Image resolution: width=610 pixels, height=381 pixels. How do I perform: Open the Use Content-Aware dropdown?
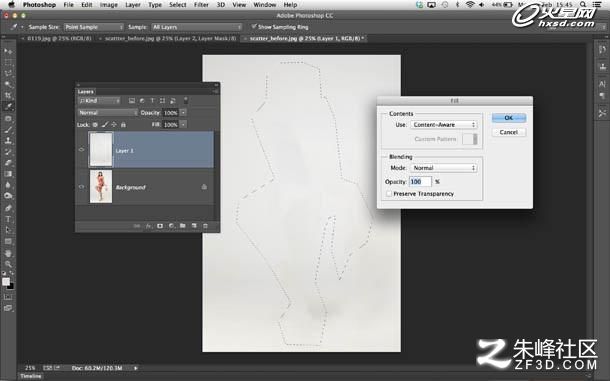(443, 125)
